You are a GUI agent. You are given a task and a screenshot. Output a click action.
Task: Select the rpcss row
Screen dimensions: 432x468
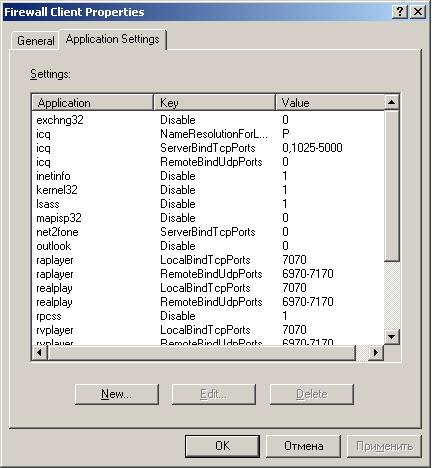208,316
